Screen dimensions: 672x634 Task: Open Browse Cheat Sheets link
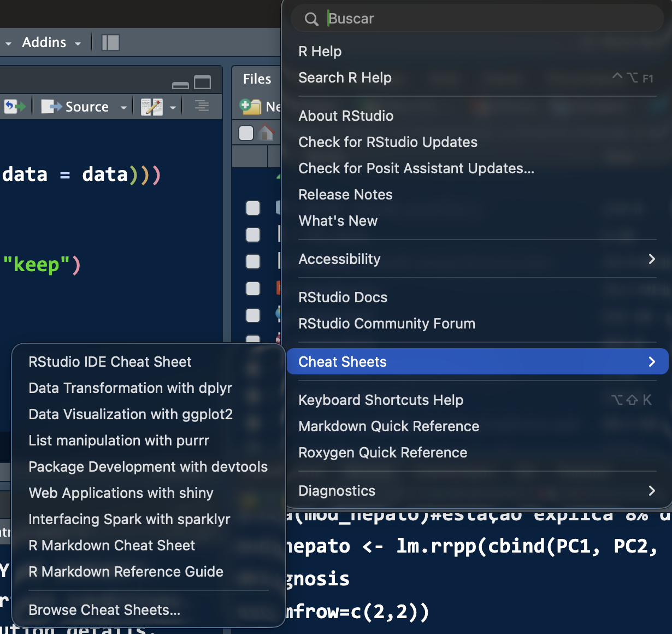pos(104,610)
